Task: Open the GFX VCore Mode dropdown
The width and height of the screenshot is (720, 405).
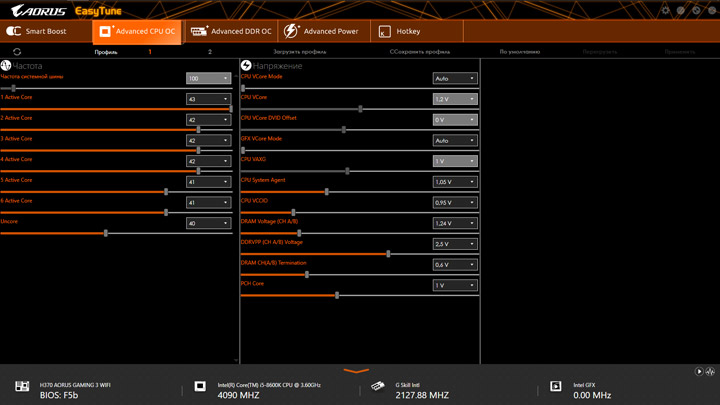Action: click(455, 141)
